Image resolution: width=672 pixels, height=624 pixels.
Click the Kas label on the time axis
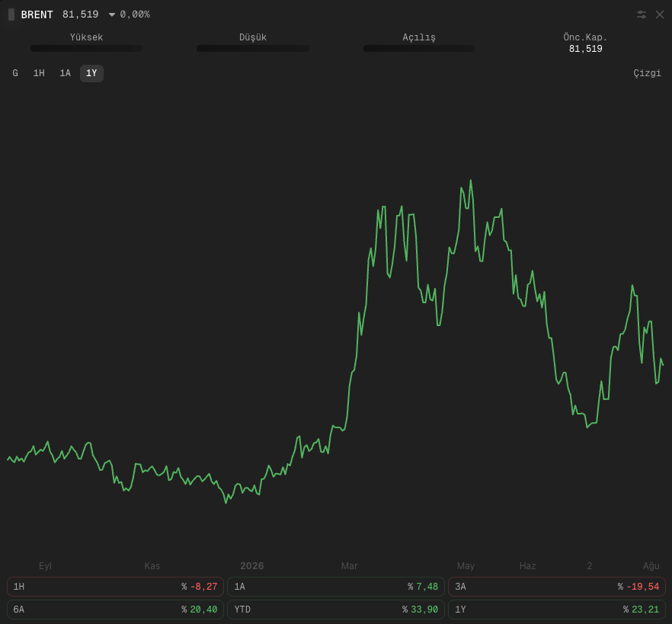pos(152,565)
